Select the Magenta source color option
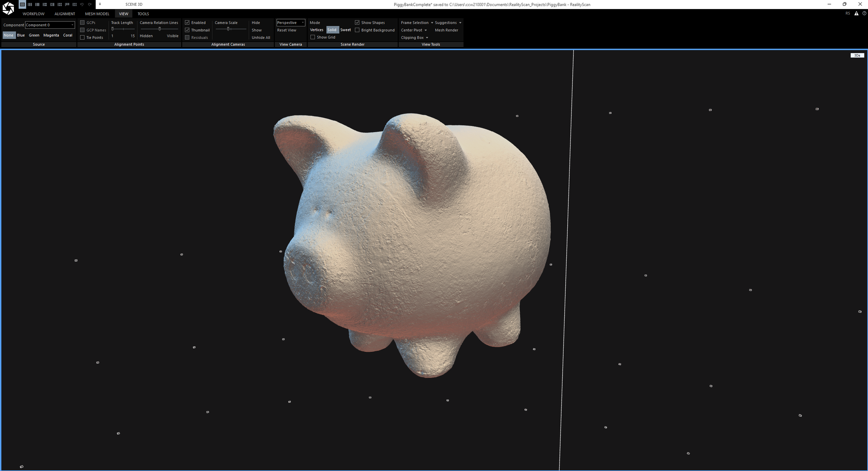This screenshot has height=471, width=868. pos(51,35)
